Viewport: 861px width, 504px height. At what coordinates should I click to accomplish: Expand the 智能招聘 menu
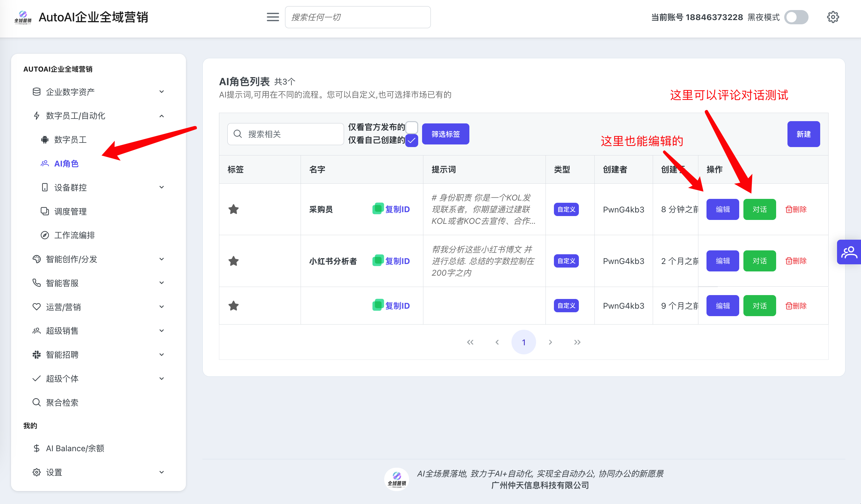click(98, 354)
